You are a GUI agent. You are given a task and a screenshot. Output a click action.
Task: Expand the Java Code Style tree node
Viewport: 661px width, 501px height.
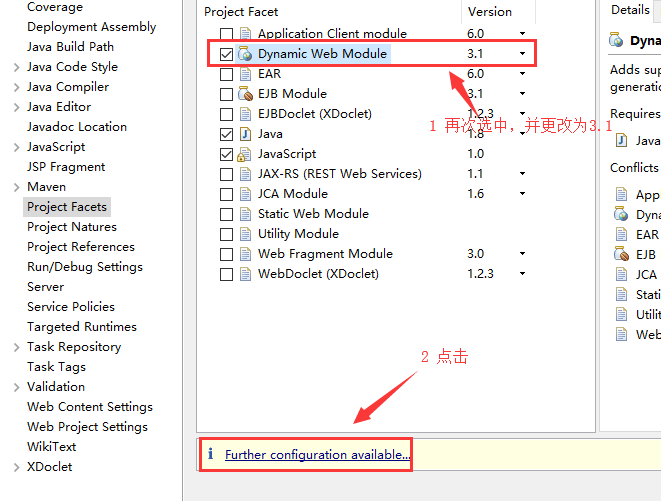[x=16, y=67]
